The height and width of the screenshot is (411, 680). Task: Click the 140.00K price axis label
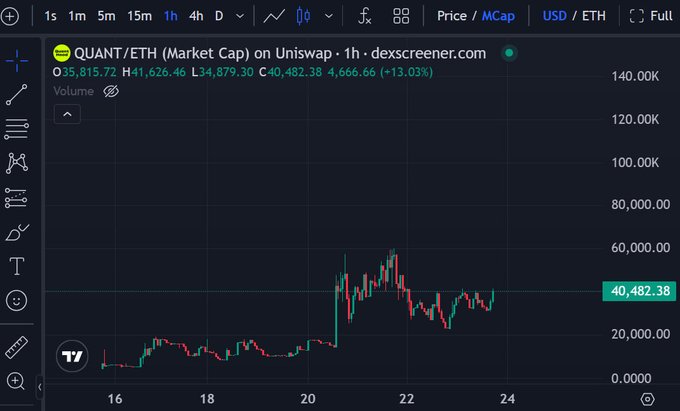pos(635,76)
